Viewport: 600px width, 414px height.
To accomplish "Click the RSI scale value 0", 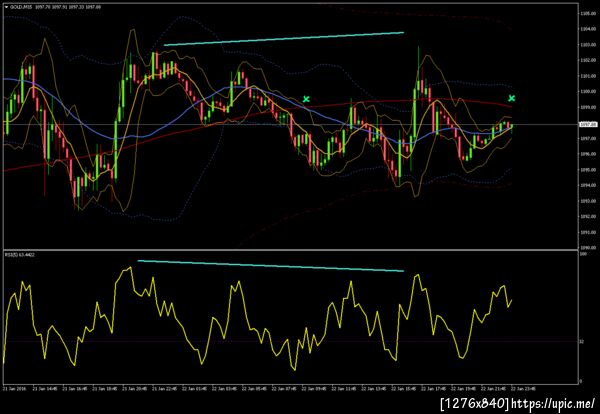I will pyautogui.click(x=581, y=381).
